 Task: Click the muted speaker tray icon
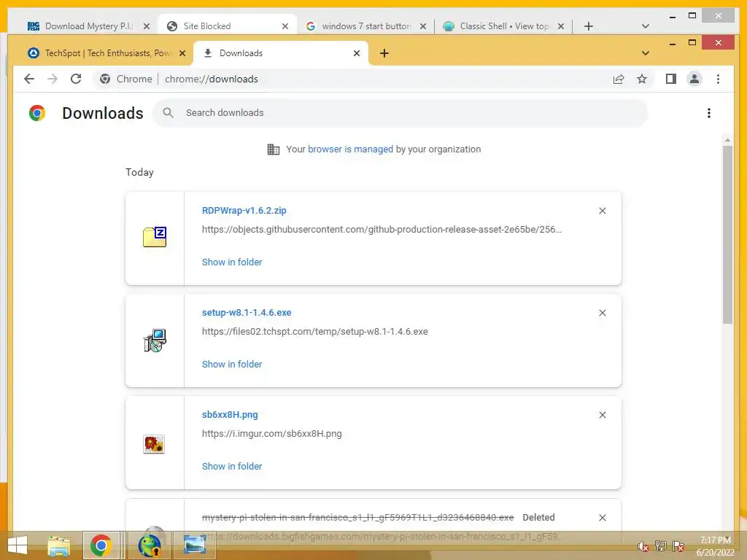tap(643, 546)
